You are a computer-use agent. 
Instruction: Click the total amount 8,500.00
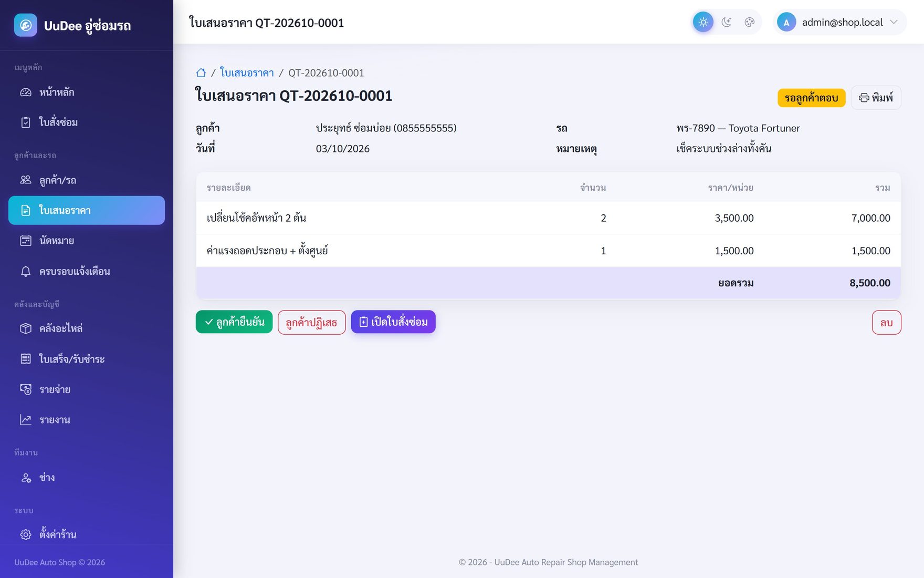point(870,283)
